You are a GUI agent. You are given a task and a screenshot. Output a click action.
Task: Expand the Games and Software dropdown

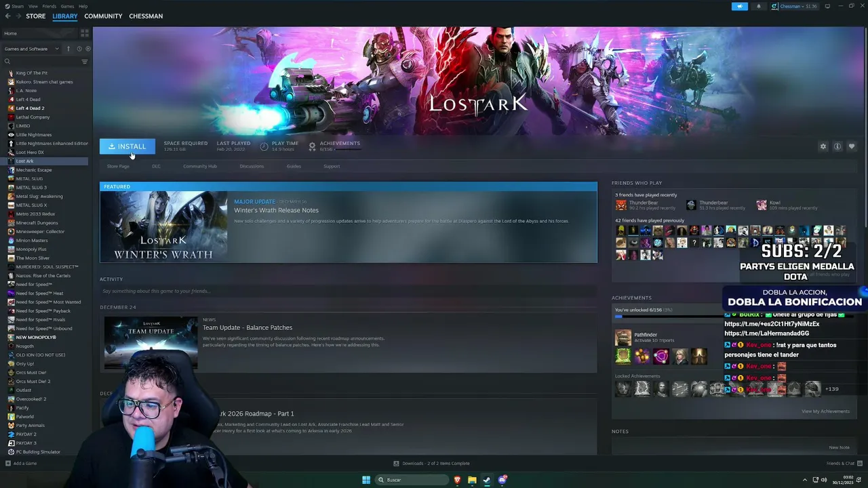[x=57, y=49]
